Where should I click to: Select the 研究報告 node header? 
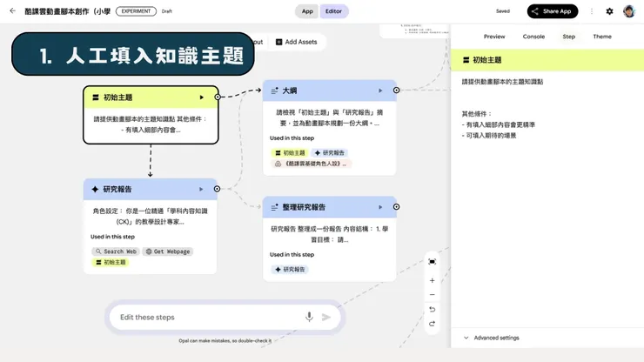tap(151, 189)
